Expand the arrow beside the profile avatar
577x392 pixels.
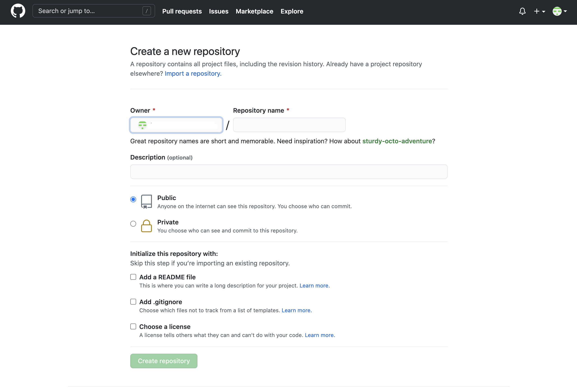pyautogui.click(x=565, y=11)
